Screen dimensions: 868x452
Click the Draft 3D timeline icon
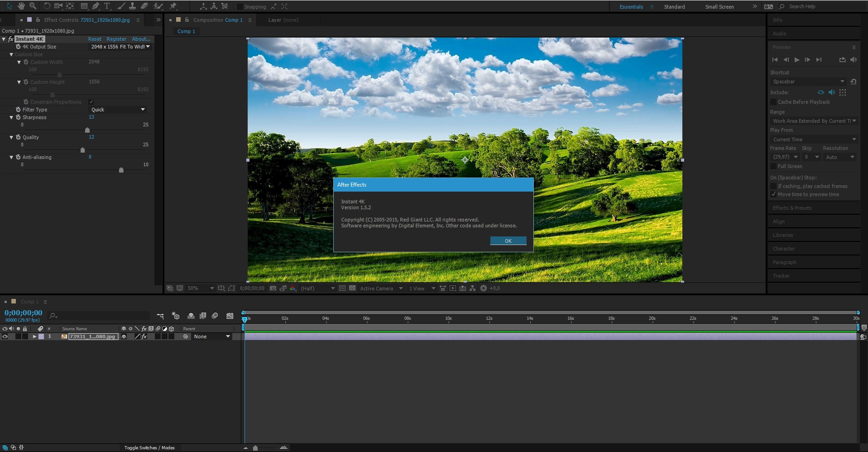[176, 316]
